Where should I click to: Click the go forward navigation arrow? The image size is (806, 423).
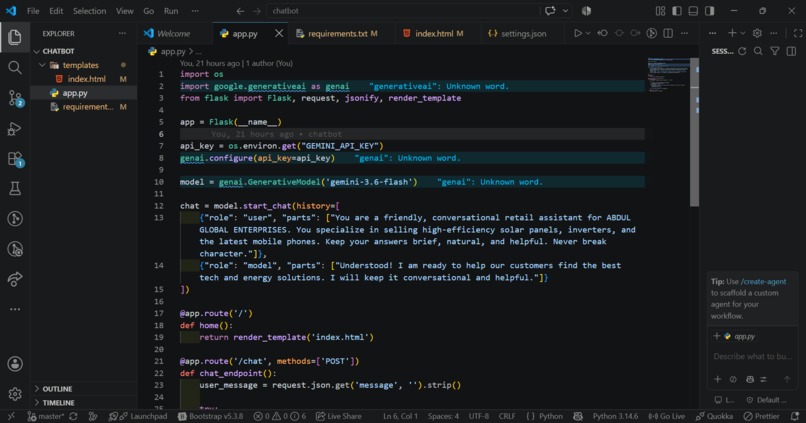(x=257, y=11)
